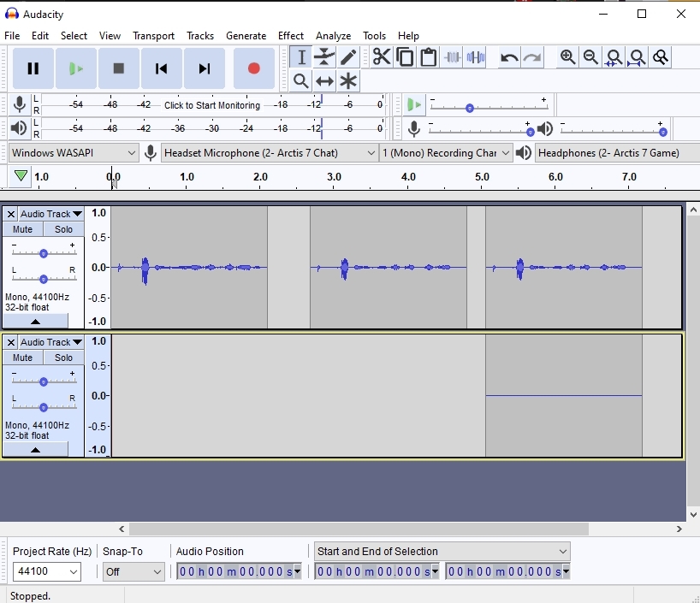This screenshot has width=700, height=603.
Task: Open the Start and End of Selection dropdown
Action: click(442, 551)
